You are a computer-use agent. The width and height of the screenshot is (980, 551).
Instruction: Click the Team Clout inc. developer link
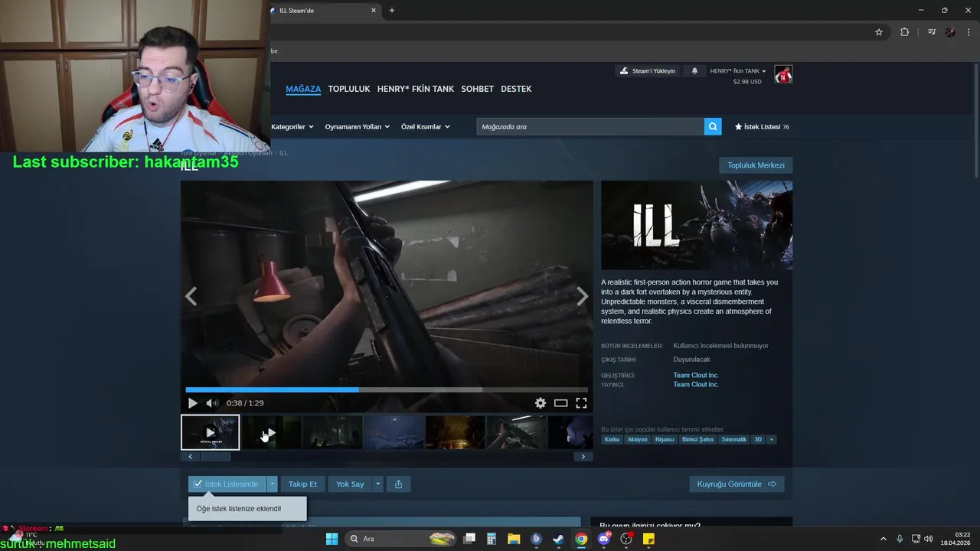tap(696, 375)
